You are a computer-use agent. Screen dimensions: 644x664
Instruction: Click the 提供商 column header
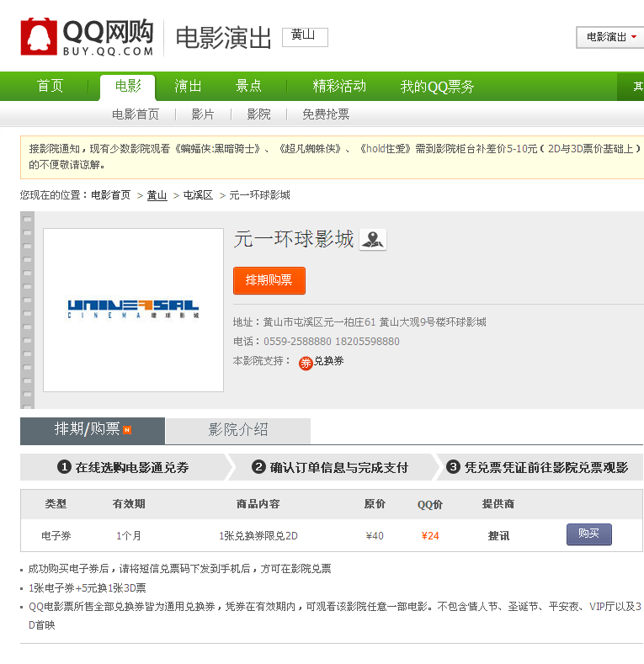pyautogui.click(x=498, y=504)
